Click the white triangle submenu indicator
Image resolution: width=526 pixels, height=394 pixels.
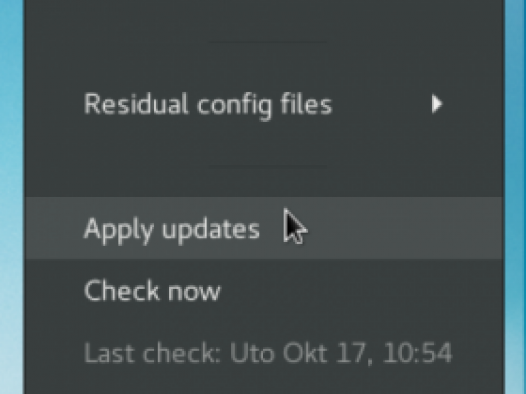pos(437,104)
